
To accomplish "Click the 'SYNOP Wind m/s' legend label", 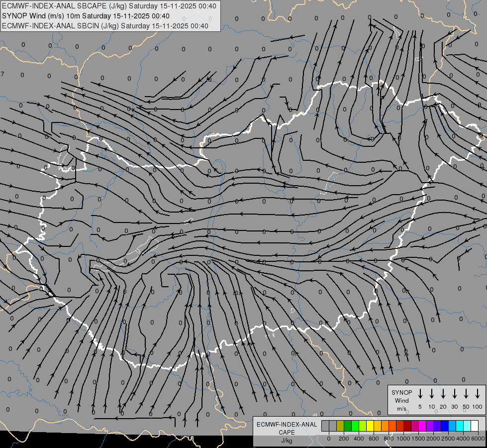I will (x=401, y=400).
